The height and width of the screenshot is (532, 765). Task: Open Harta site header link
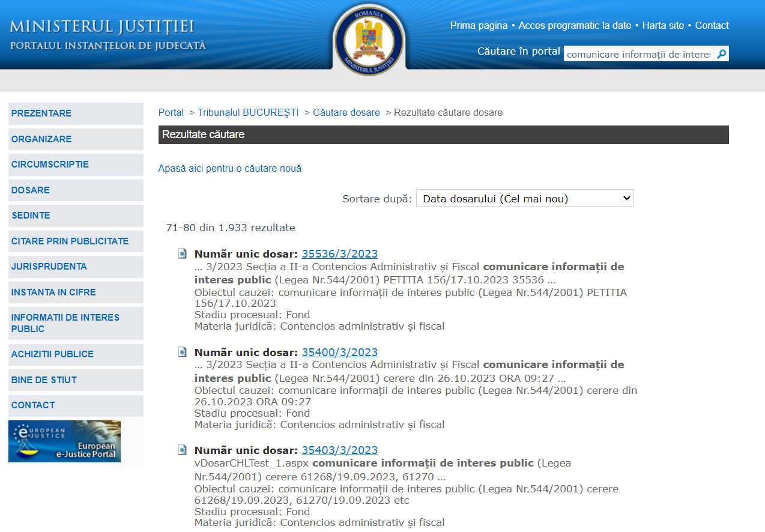pos(663,25)
